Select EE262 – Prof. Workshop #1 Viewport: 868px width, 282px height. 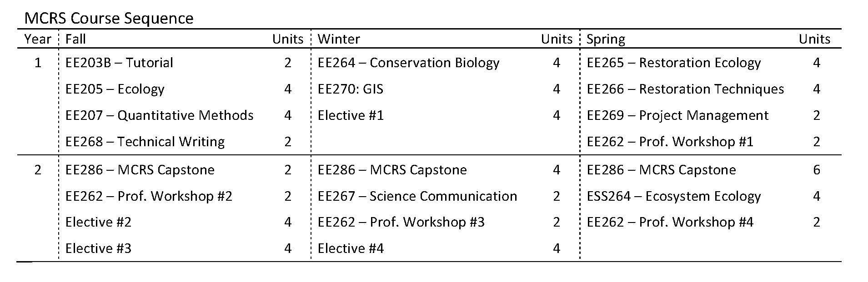[670, 142]
